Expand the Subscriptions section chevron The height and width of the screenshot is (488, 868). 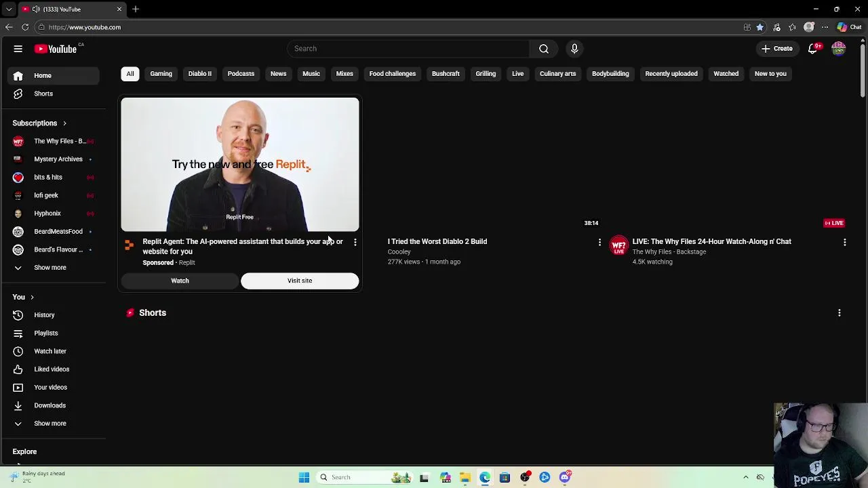coord(64,123)
